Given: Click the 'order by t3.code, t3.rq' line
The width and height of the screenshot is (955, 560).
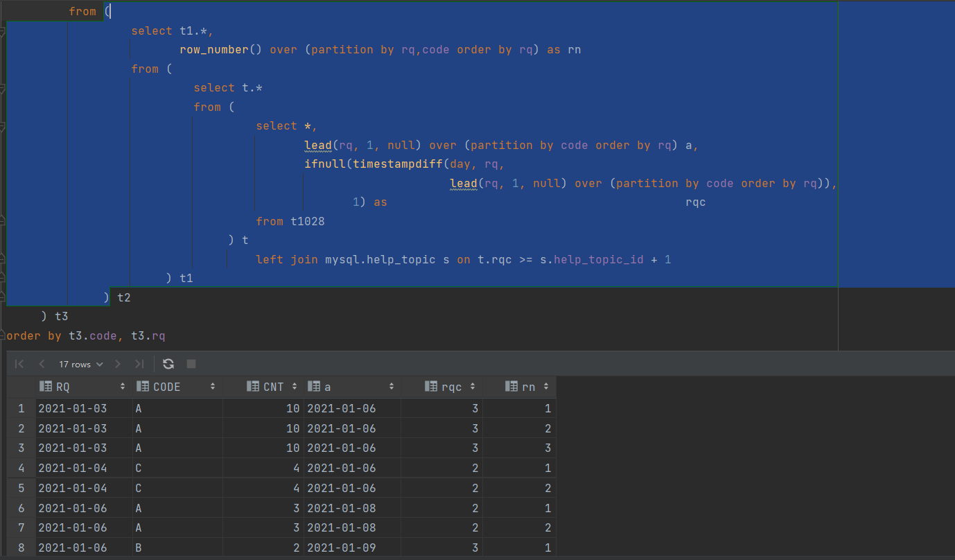Looking at the screenshot, I should pos(86,336).
